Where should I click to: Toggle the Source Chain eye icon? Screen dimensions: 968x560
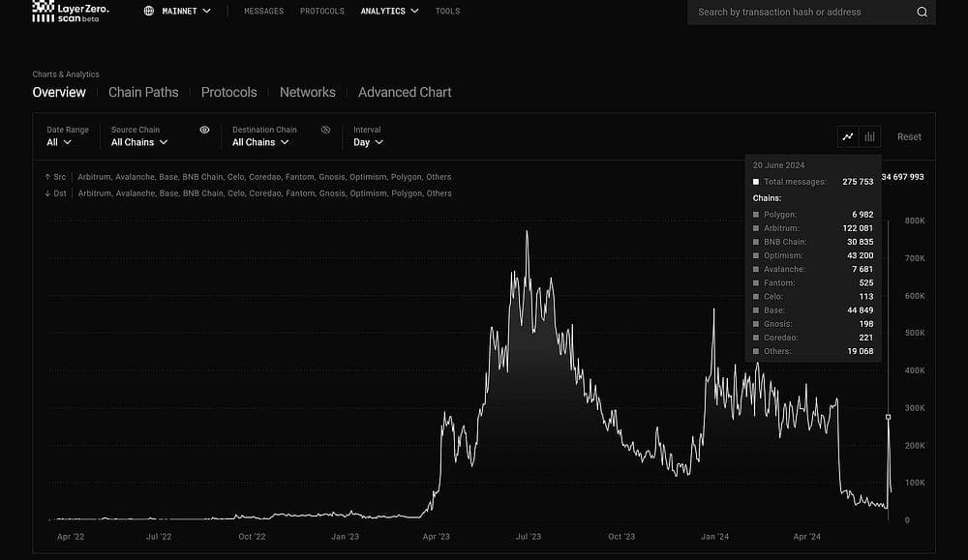204,131
